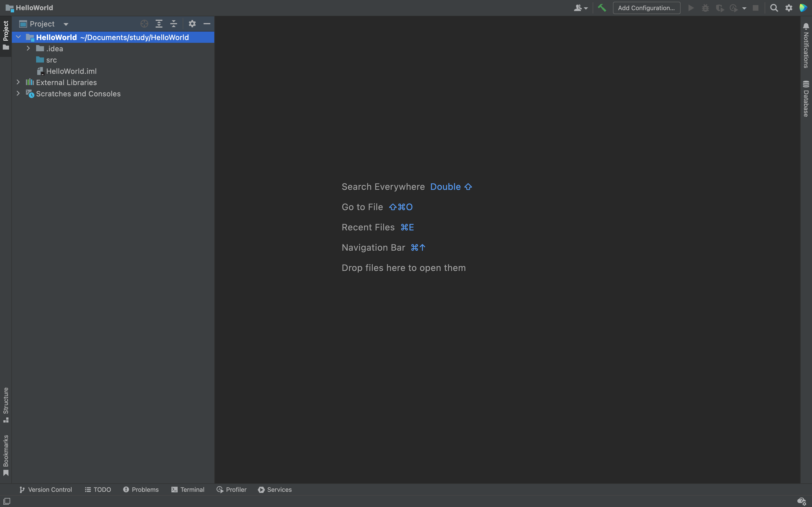The image size is (812, 507).
Task: Expand External Libraries node
Action: point(18,82)
